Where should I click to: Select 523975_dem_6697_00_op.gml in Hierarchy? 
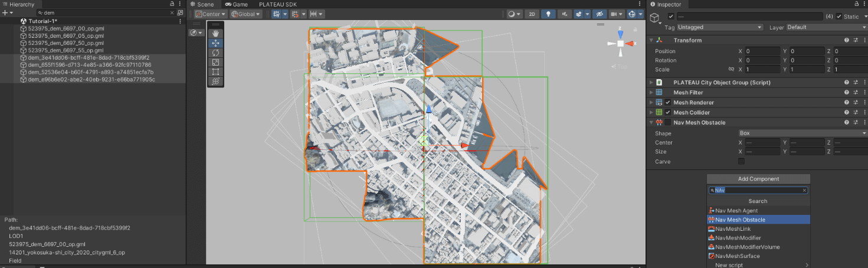click(x=66, y=28)
